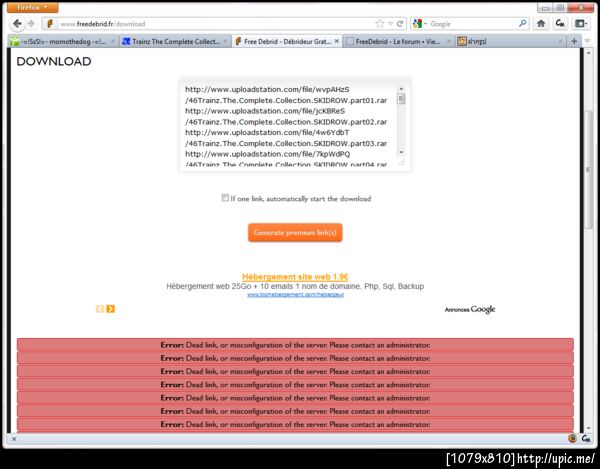Click the Annonces Google label
600x469 pixels.
click(x=470, y=309)
